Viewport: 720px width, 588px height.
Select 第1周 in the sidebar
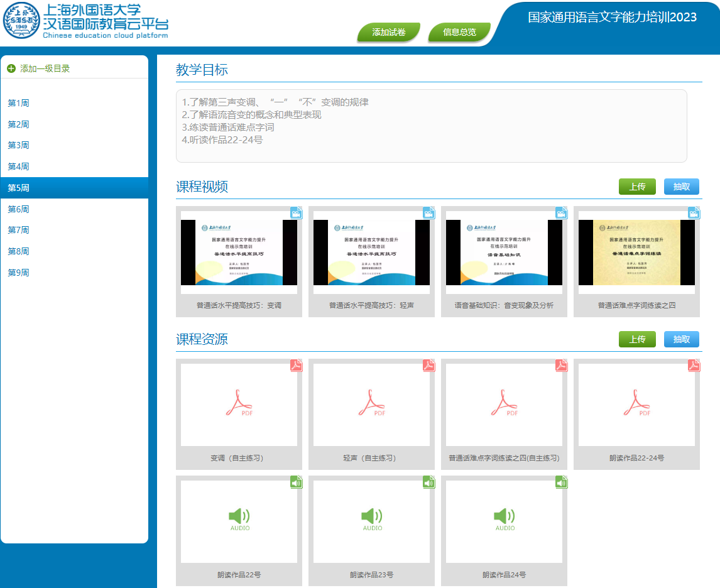coord(19,103)
